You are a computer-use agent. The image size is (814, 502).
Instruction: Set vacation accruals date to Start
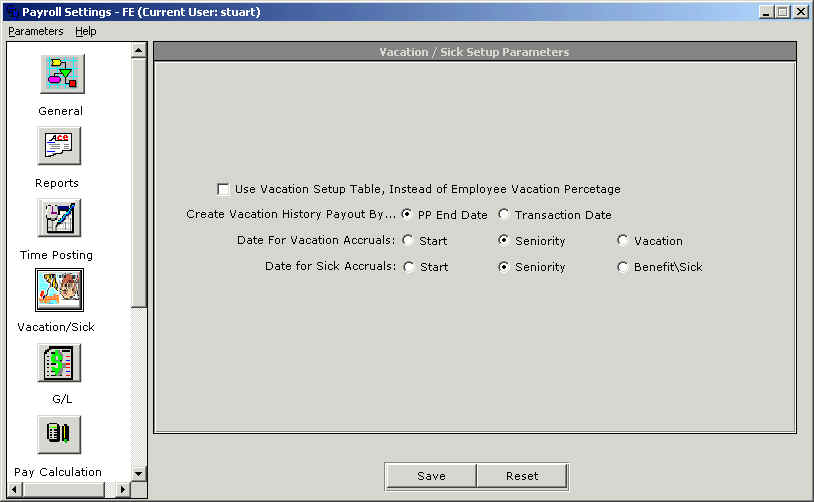pos(408,241)
